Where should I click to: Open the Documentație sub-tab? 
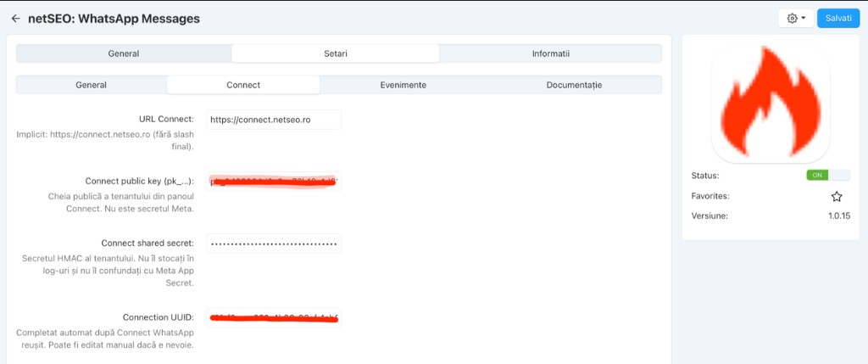(574, 85)
